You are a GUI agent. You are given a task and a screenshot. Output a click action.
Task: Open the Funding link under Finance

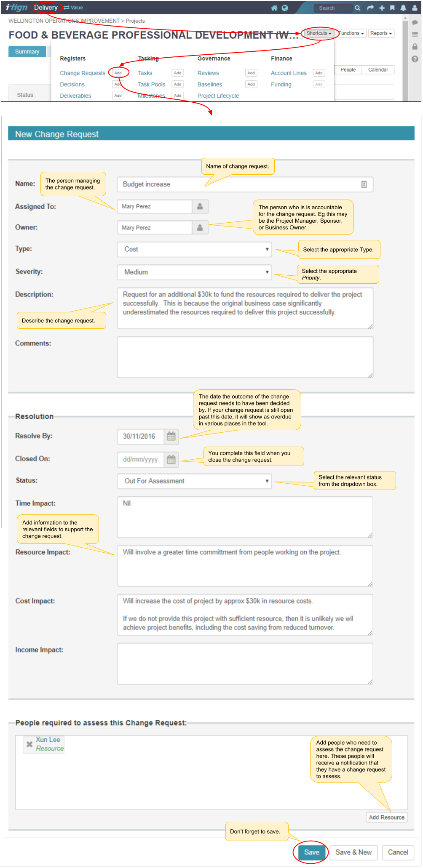click(281, 85)
